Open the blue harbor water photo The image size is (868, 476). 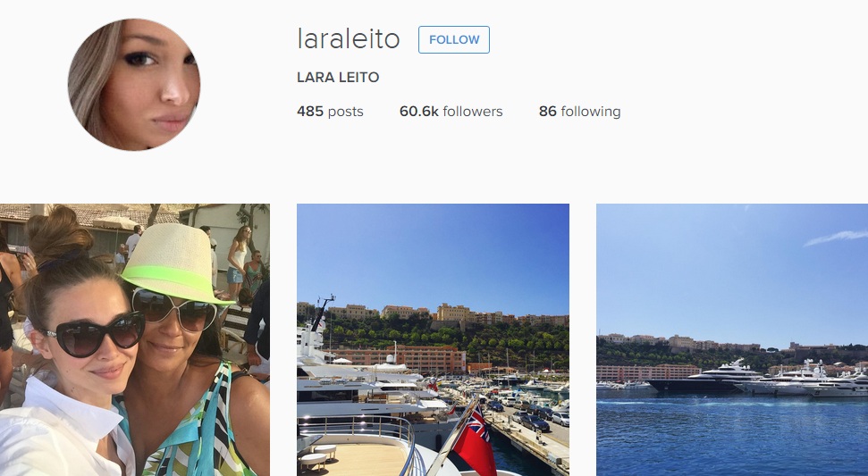(732, 340)
